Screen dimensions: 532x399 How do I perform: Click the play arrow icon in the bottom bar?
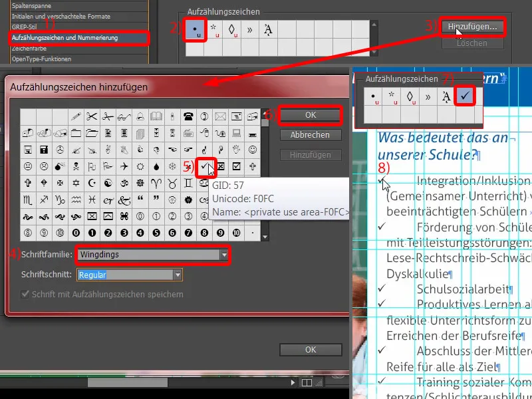tap(293, 382)
